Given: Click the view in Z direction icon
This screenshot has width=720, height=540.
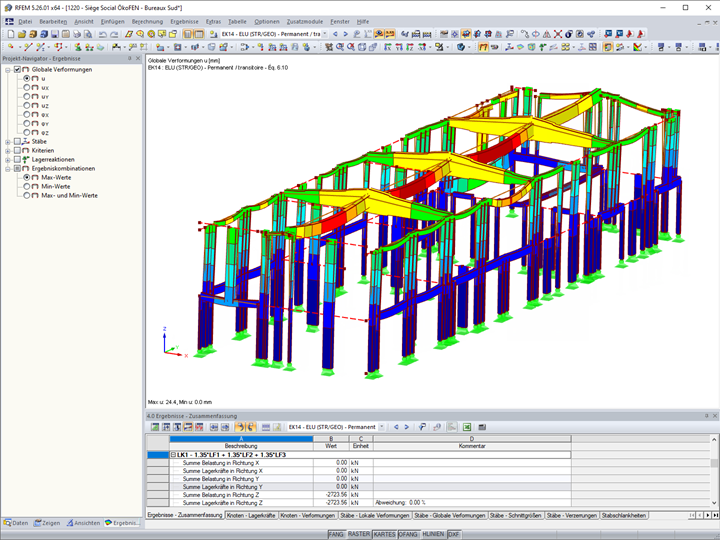Looking at the screenshot, I should pyautogui.click(x=410, y=47).
